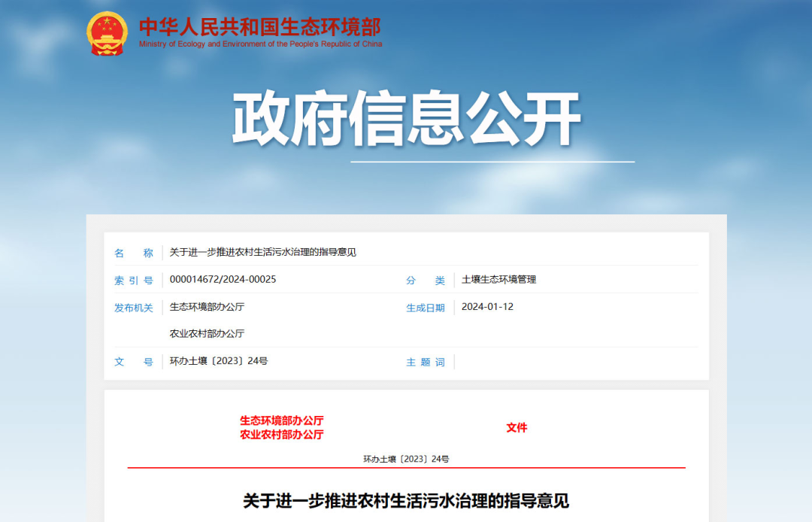Click the 土壤生态环境管理 category value
This screenshot has width=812, height=522.
498,280
